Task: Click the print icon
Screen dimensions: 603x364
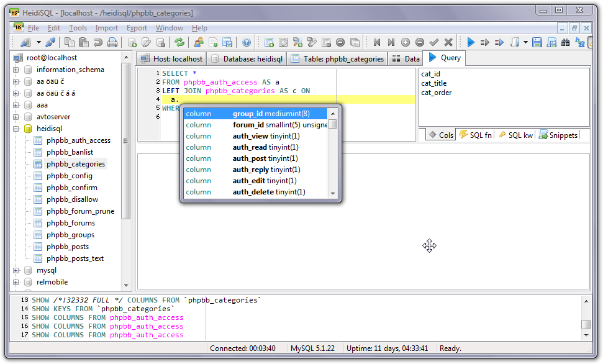Action: (x=112, y=42)
